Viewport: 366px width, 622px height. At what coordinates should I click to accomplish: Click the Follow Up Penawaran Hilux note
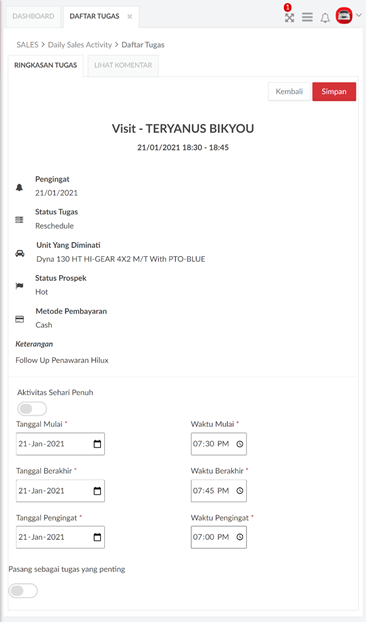62,360
